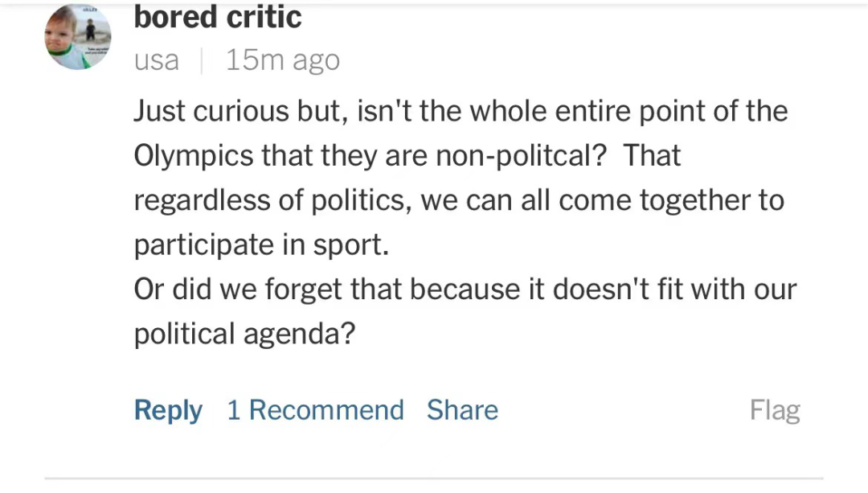This screenshot has width=868, height=493.
Task: Flag the comment as inappropriate
Action: pyautogui.click(x=775, y=410)
